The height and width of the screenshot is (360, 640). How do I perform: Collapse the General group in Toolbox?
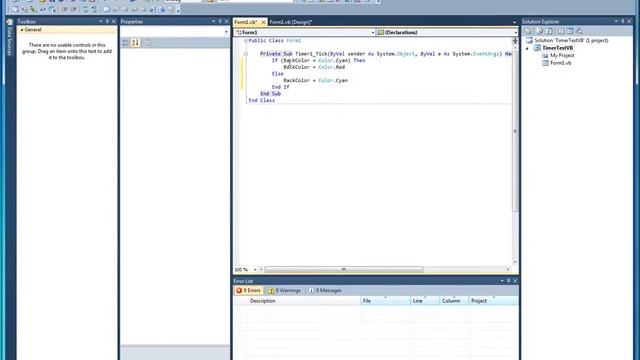coord(22,30)
